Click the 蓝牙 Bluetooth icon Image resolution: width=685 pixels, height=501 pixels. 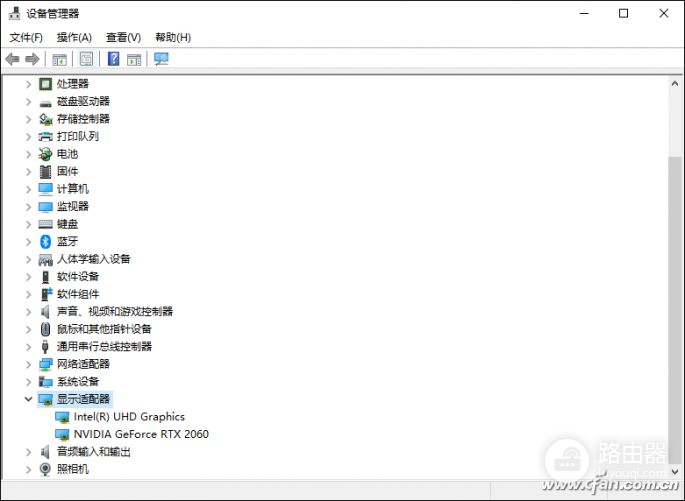tap(45, 242)
